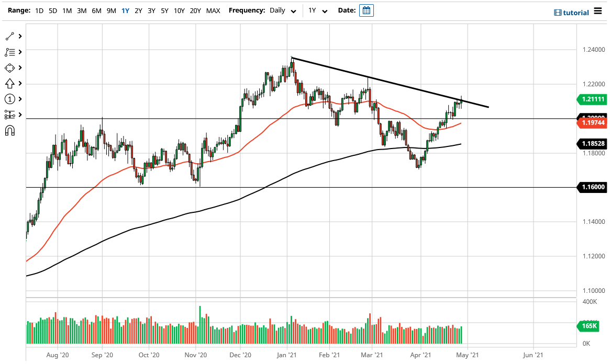Open the Daily frequency dropdown
The width and height of the screenshot is (610, 364).
[283, 10]
